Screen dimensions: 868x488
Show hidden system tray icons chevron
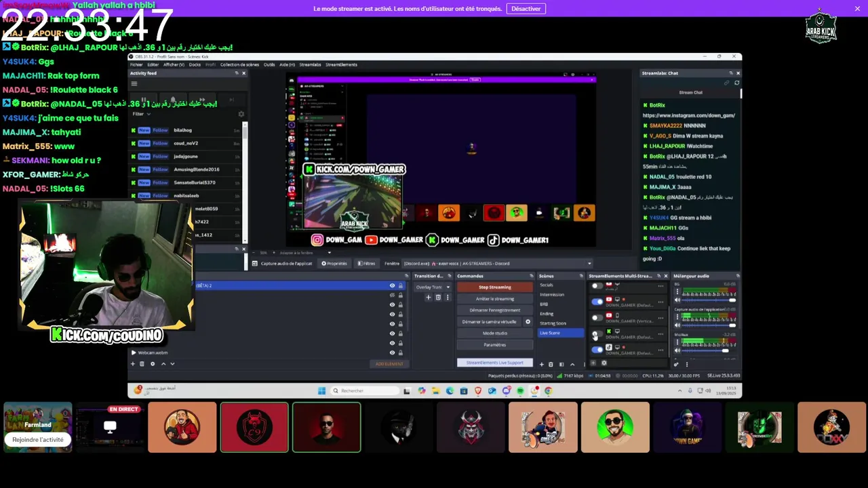680,390
